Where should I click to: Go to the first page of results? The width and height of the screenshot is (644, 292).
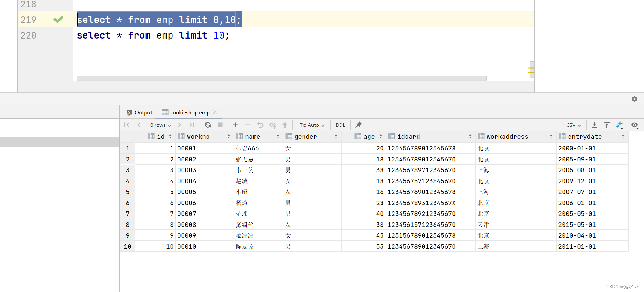pos(127,125)
